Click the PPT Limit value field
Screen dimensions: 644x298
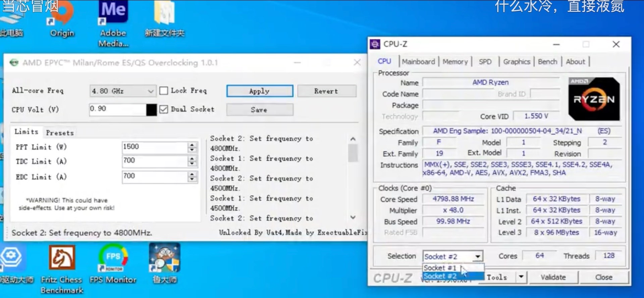pos(155,147)
